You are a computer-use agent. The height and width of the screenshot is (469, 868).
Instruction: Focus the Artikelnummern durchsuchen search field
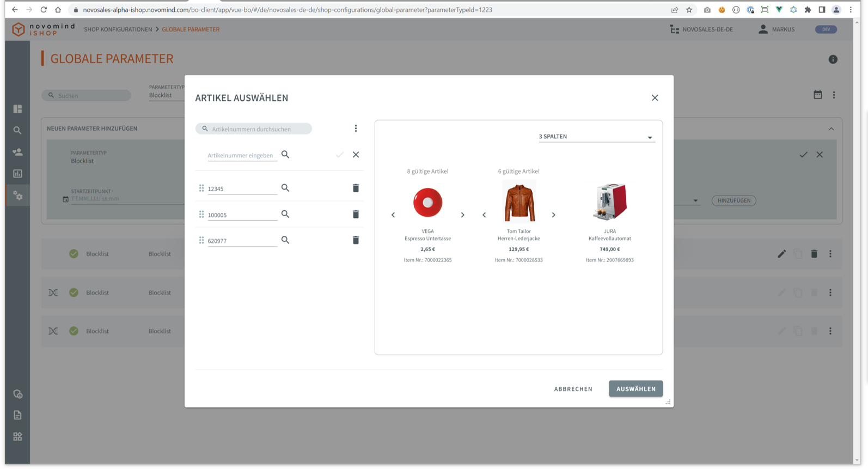254,129
